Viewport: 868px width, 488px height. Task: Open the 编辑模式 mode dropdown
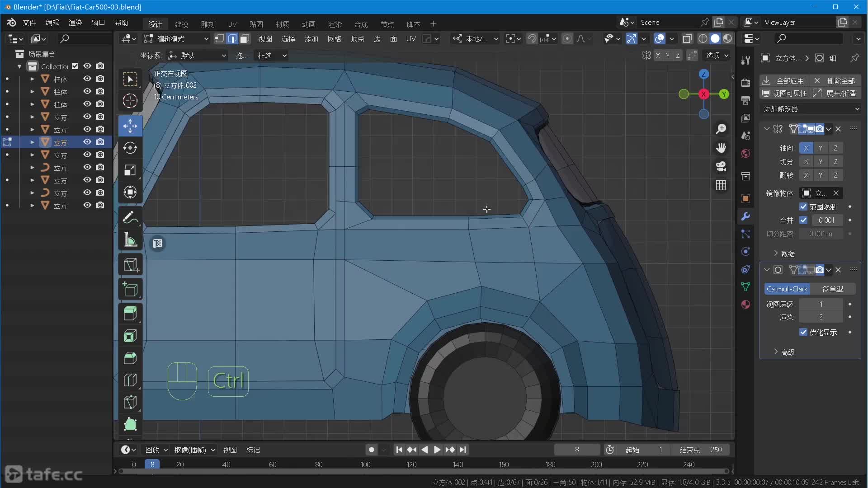[176, 39]
